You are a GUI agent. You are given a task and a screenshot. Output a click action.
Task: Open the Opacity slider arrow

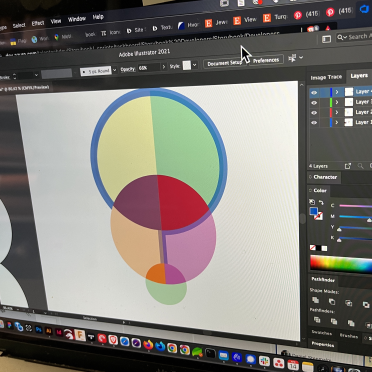(164, 67)
